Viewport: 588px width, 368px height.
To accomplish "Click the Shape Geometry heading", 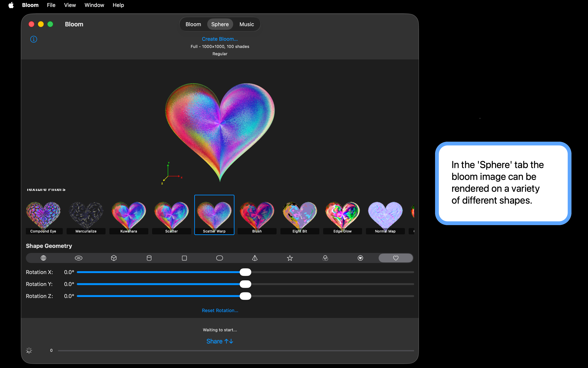I will pyautogui.click(x=49, y=246).
